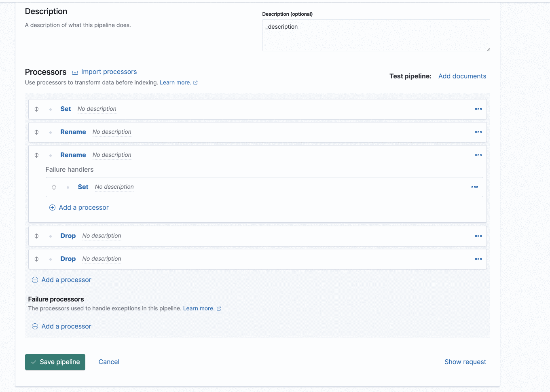Edit Rename processor that has no failure handlers
Image resolution: width=550 pixels, height=392 pixels.
tap(73, 132)
